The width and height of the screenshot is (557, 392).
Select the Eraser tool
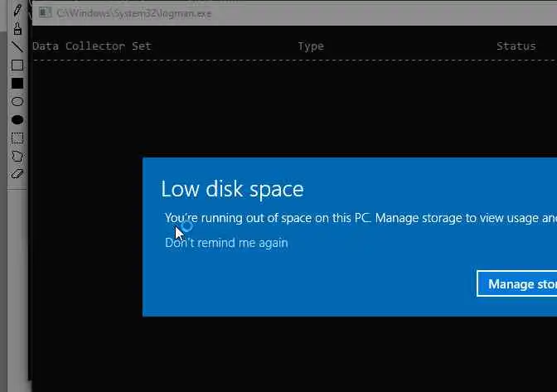click(17, 174)
